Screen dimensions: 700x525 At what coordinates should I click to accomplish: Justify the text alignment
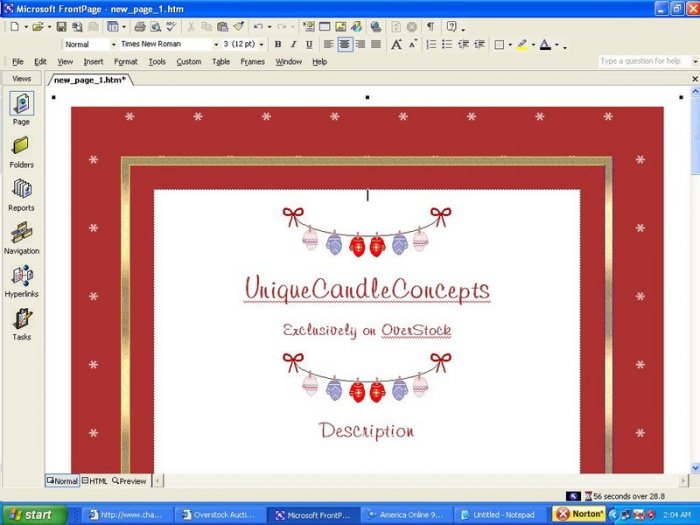[x=376, y=44]
